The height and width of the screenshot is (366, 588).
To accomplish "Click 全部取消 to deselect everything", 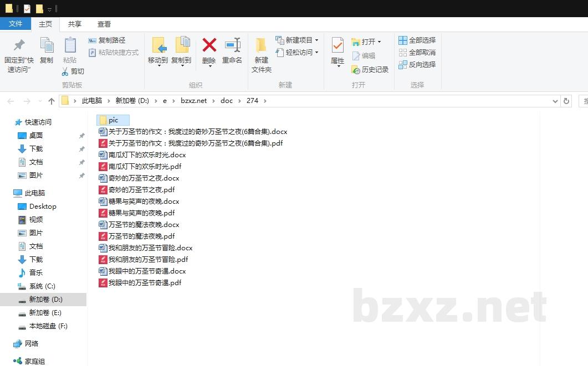I will [x=417, y=53].
